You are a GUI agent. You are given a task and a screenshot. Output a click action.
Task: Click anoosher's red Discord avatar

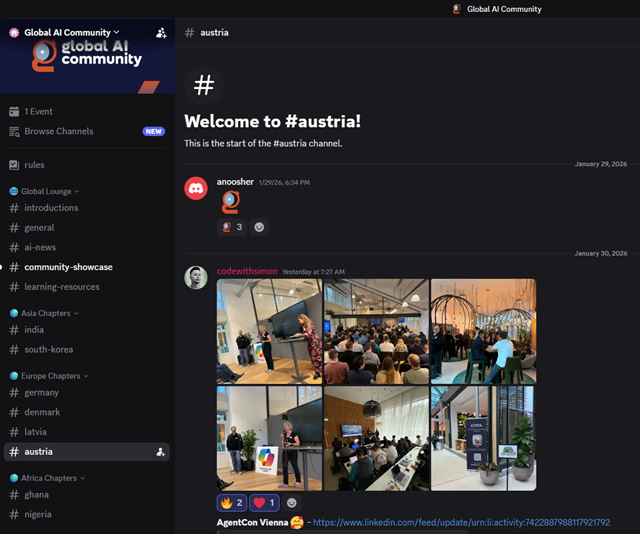[x=196, y=188]
